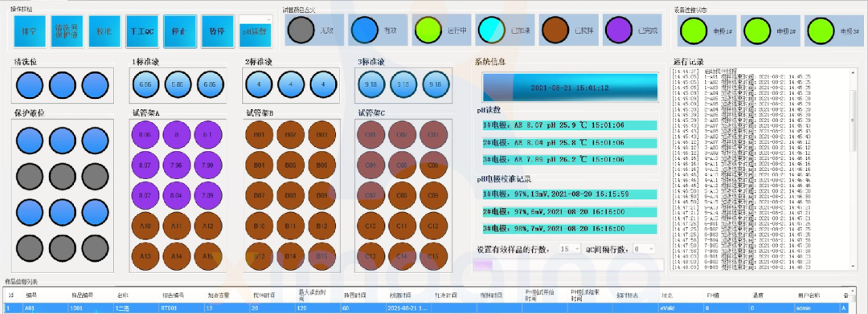Open the QC间隔行数 dropdown showing 0
The height and width of the screenshot is (314, 868).
[x=644, y=249]
